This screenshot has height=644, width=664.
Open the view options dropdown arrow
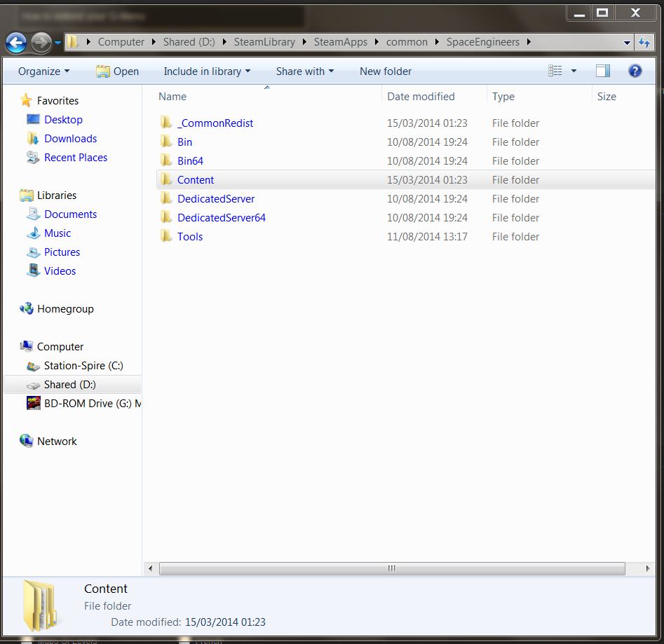pos(574,71)
